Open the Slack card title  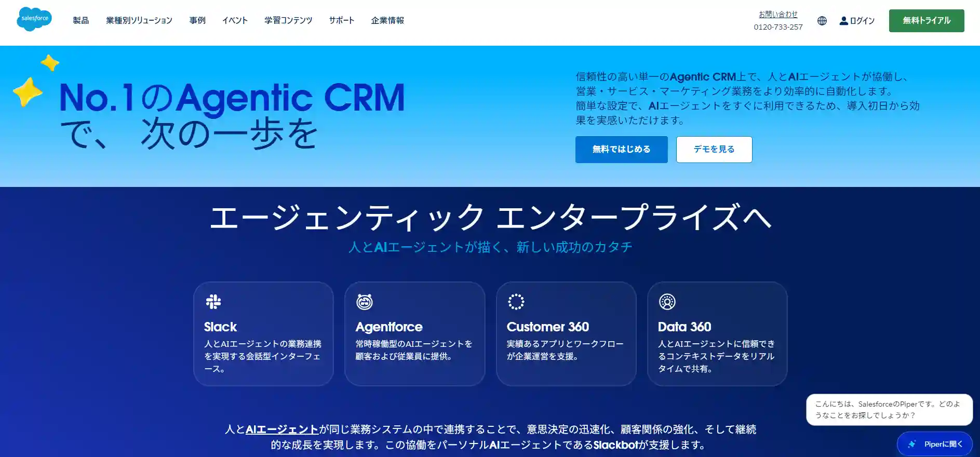(220, 327)
